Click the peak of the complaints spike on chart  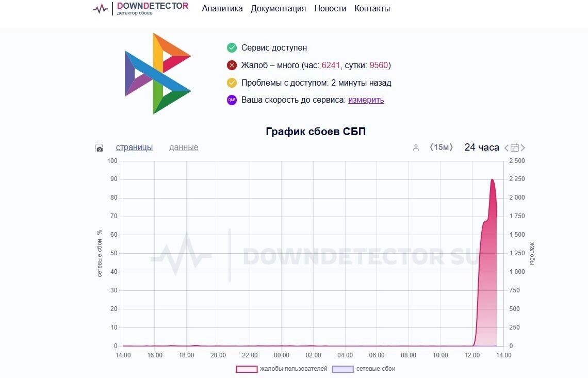tap(492, 180)
